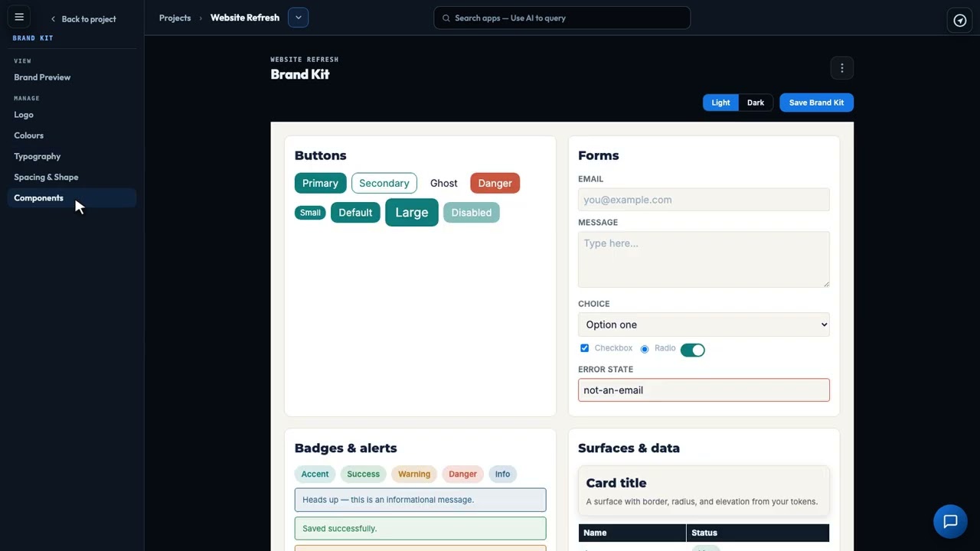Open the Option one choice dropdown

click(704, 324)
